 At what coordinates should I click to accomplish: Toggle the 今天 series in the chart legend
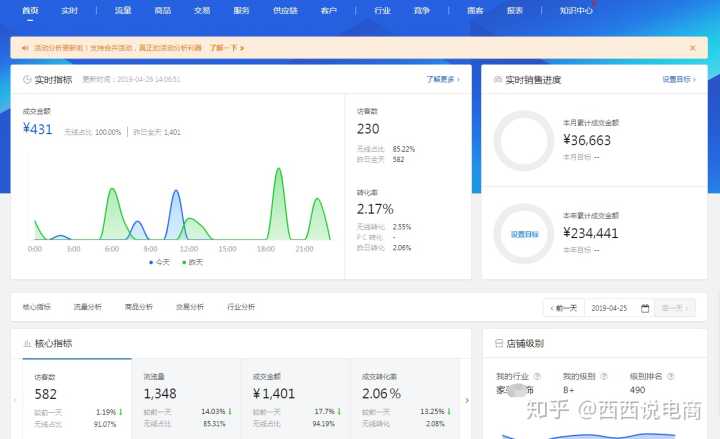[158, 262]
